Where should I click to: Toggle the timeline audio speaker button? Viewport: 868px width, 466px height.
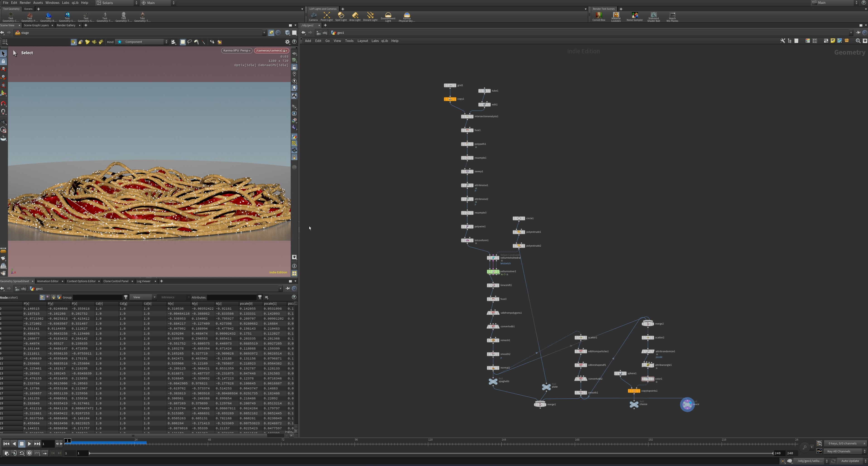tap(14, 453)
